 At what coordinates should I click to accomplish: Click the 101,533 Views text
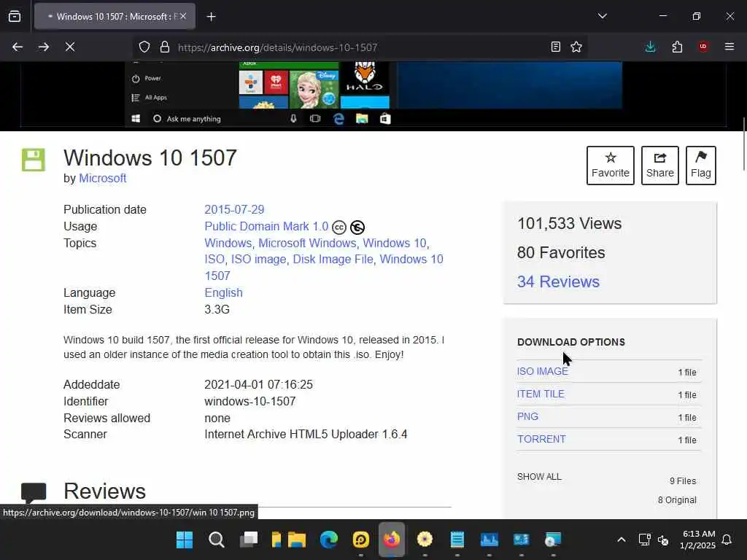point(569,223)
